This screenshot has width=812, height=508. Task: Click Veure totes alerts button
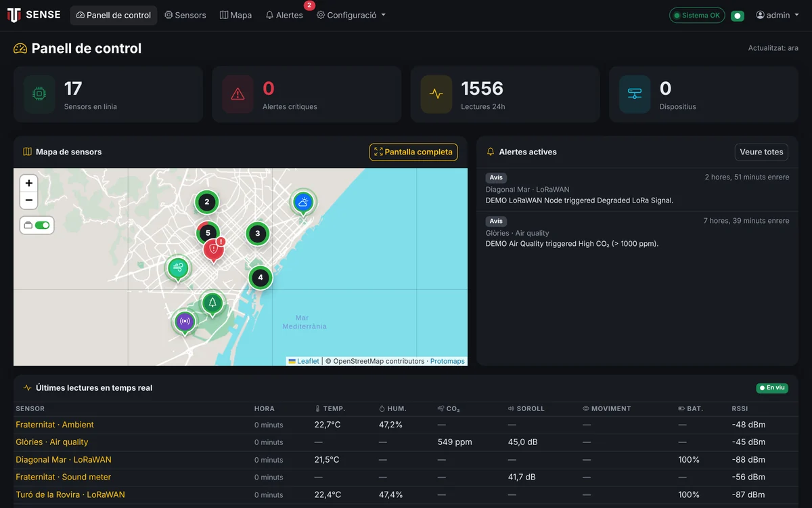(x=761, y=152)
